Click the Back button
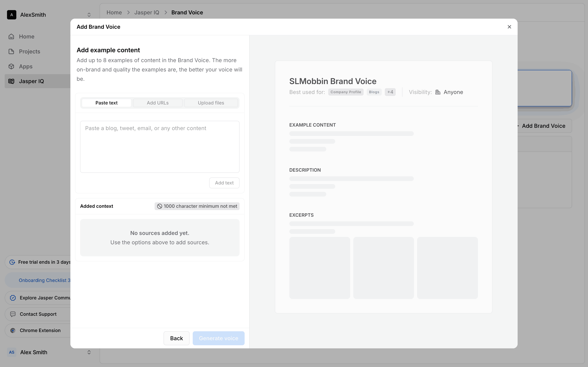 [x=176, y=338]
